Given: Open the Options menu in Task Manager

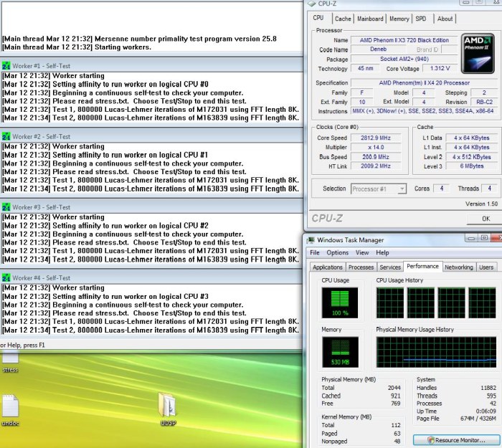Looking at the screenshot, I should (x=338, y=253).
